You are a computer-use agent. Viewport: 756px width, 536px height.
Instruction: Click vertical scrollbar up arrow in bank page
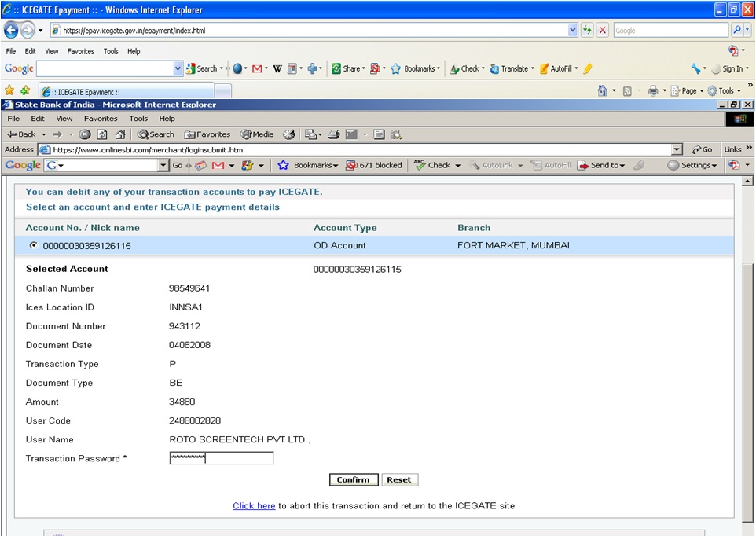click(747, 182)
